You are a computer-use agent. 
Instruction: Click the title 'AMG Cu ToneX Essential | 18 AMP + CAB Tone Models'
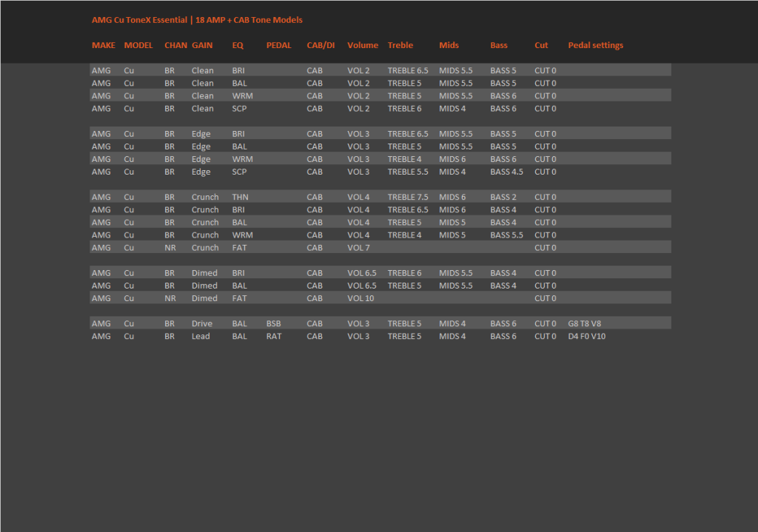pyautogui.click(x=197, y=20)
